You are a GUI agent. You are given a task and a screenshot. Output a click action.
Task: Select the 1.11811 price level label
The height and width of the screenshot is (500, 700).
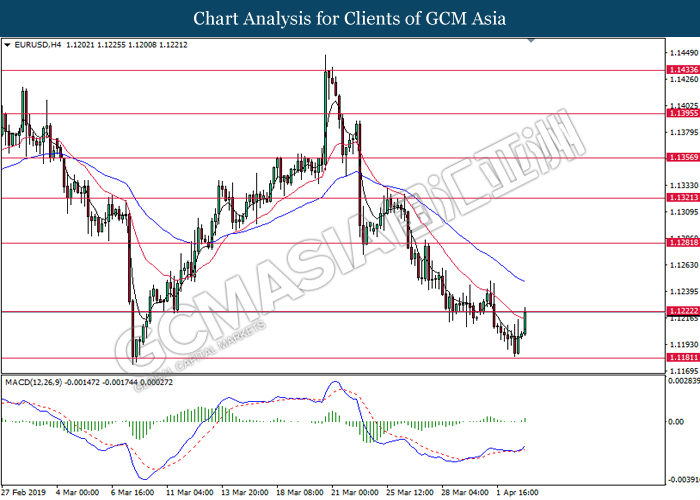[683, 358]
